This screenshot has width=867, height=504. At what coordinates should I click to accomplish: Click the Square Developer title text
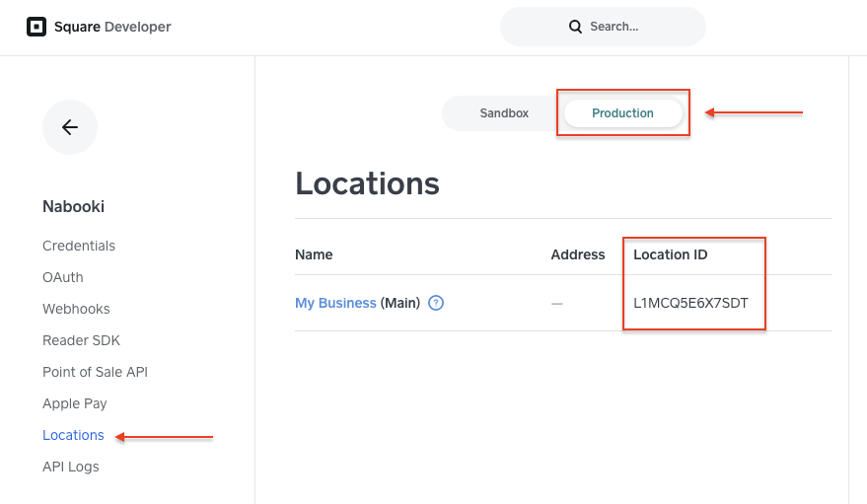(x=112, y=27)
